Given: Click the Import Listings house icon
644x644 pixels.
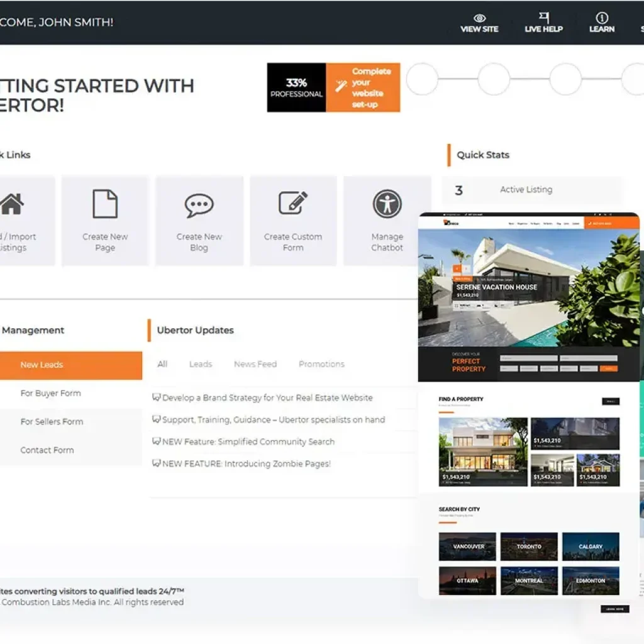Looking at the screenshot, I should pos(12,204).
